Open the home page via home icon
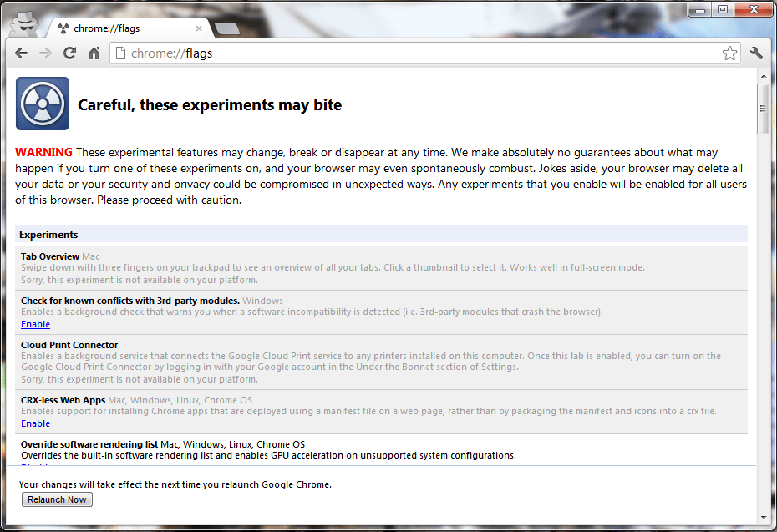 point(94,52)
